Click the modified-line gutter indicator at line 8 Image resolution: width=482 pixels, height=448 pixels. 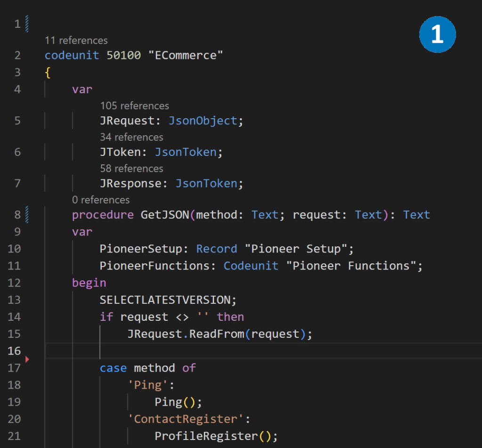click(27, 215)
